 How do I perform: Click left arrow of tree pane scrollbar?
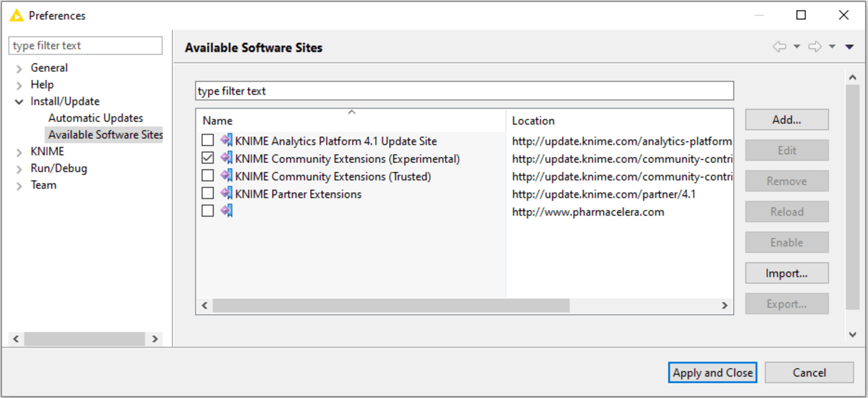[x=16, y=339]
